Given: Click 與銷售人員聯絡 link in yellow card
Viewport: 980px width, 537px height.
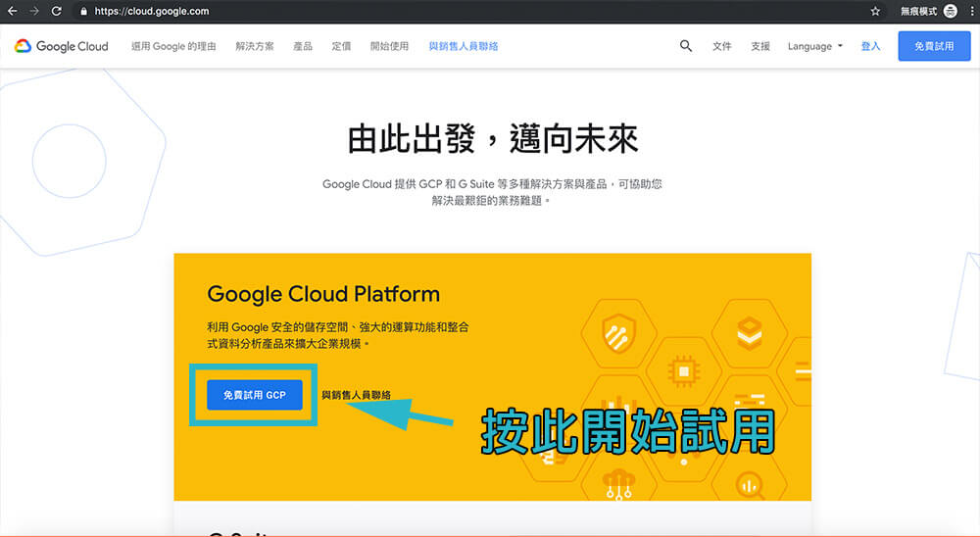Looking at the screenshot, I should click(x=357, y=395).
